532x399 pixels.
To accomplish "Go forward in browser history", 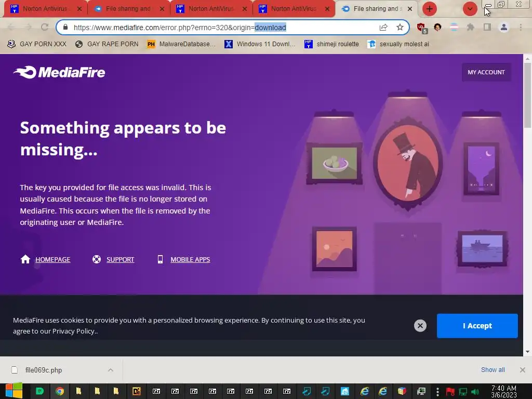I will tap(28, 27).
